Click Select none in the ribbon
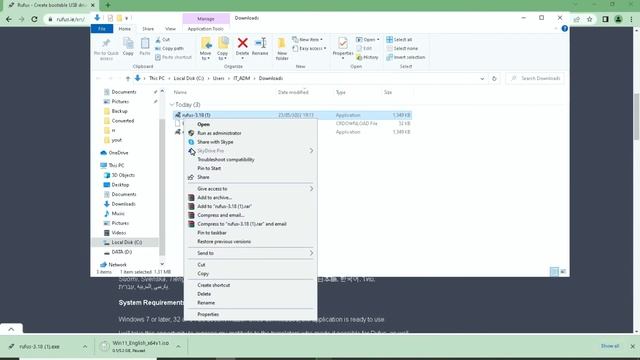Image resolution: width=640 pixels, height=360 pixels. tap(402, 48)
